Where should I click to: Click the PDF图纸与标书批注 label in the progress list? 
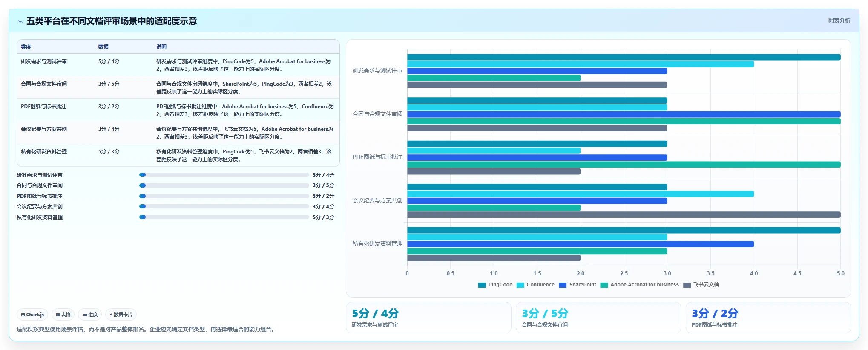point(40,196)
